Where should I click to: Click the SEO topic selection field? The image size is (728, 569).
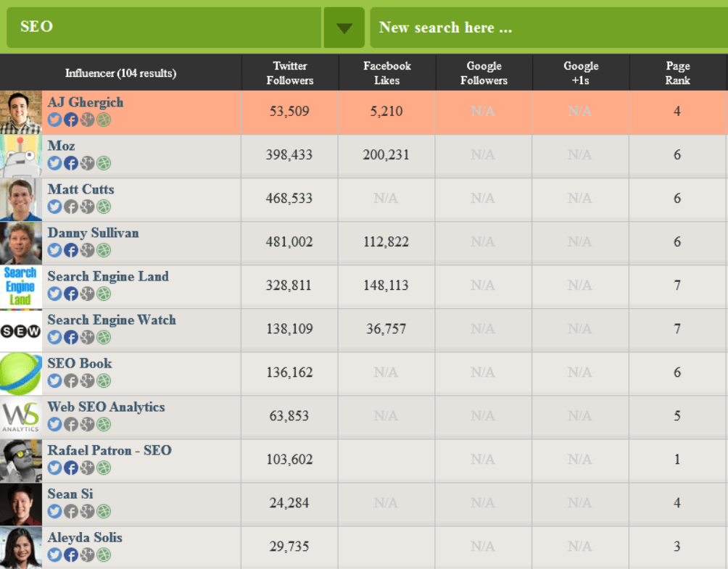point(164,28)
